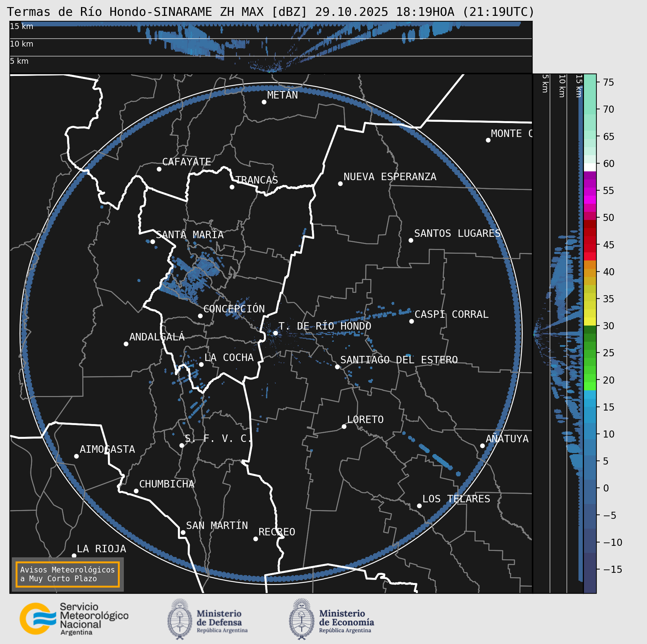Image resolution: width=647 pixels, height=644 pixels.
Task: Click the "MONTE Q" label at the map edge
Action: [512, 133]
